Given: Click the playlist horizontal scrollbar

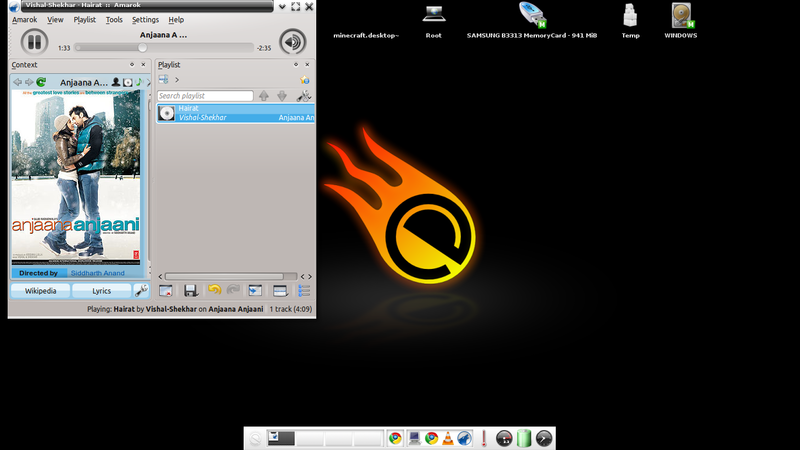Looking at the screenshot, I should pyautogui.click(x=223, y=277).
